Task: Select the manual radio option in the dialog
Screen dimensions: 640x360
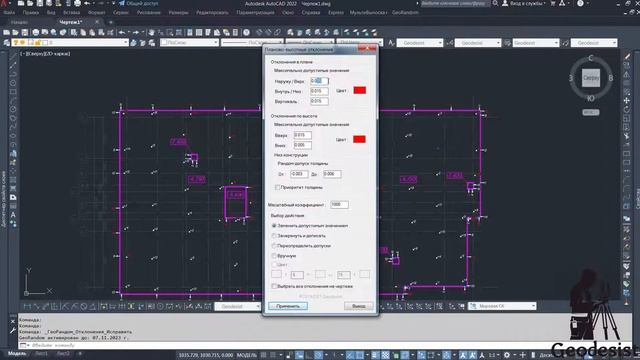Action: pyautogui.click(x=274, y=256)
